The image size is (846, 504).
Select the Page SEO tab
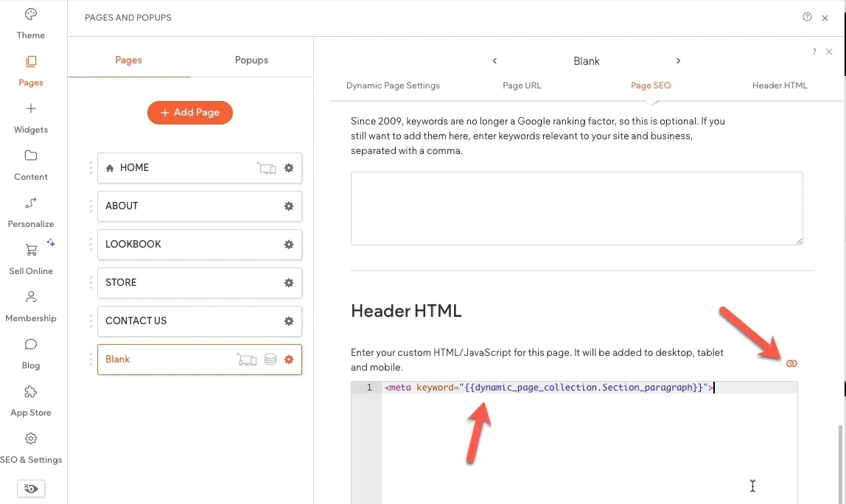(x=651, y=85)
